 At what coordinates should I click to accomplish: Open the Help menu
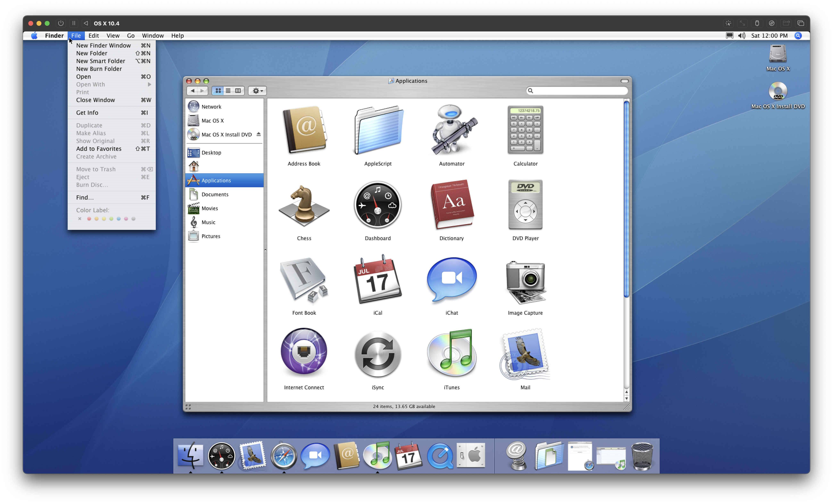tap(178, 35)
